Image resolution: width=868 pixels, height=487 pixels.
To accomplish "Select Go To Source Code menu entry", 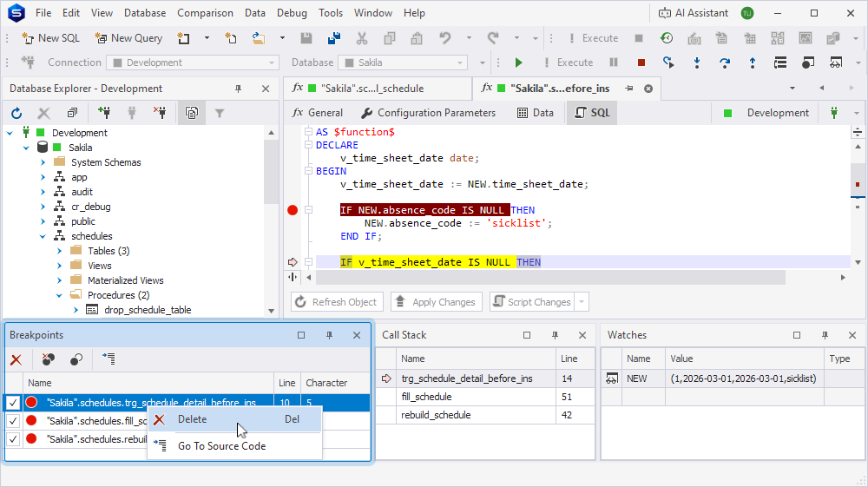I will [x=234, y=446].
